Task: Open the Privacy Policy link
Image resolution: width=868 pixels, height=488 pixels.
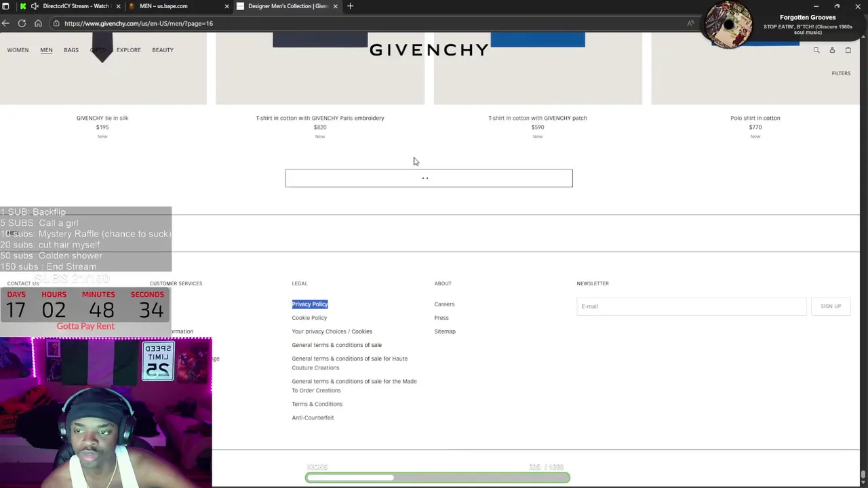Action: [x=310, y=304]
